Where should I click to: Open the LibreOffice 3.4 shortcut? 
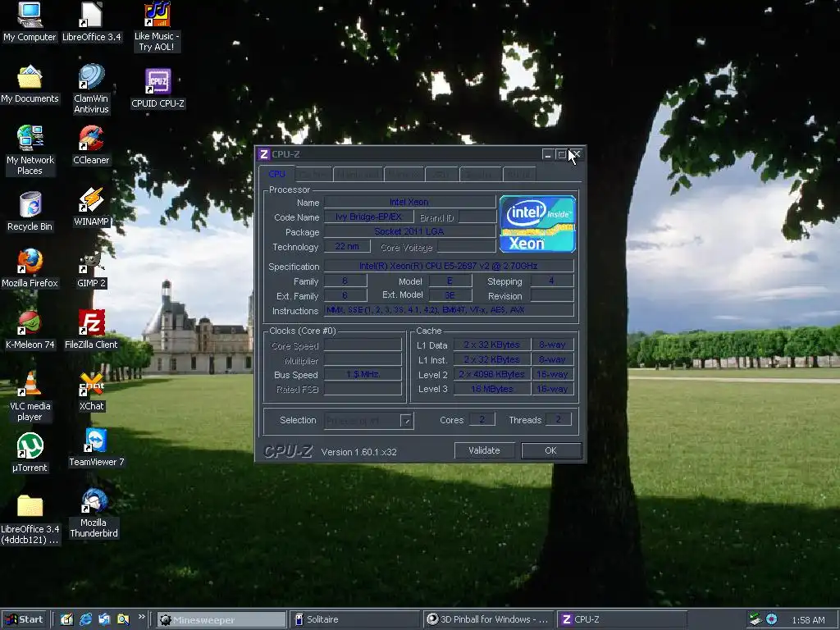click(x=91, y=22)
